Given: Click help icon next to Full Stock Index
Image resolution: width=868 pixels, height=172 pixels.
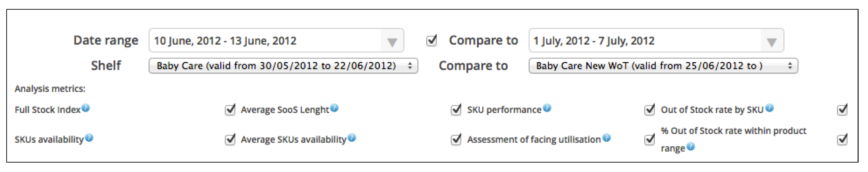Looking at the screenshot, I should click(86, 108).
